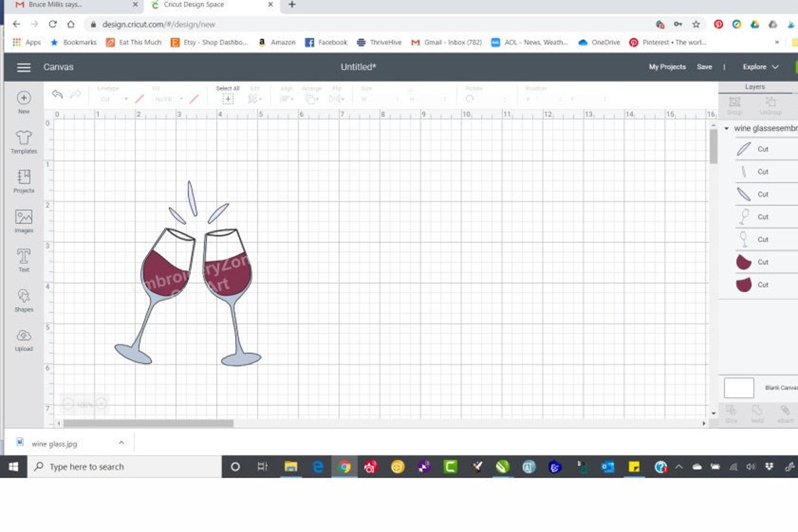
Task: Click the UnGroup icon in Layers panel
Action: pyautogui.click(x=770, y=102)
